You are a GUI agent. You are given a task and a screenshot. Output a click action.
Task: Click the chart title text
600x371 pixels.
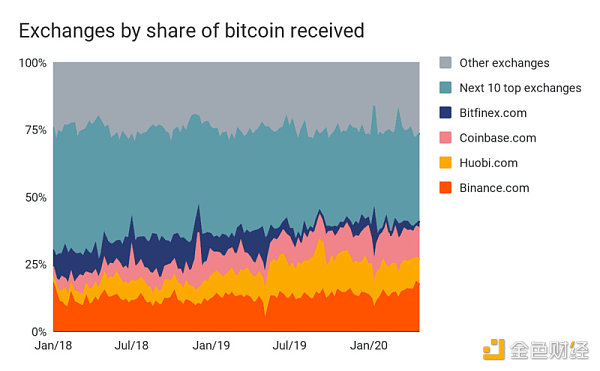pyautogui.click(x=191, y=31)
